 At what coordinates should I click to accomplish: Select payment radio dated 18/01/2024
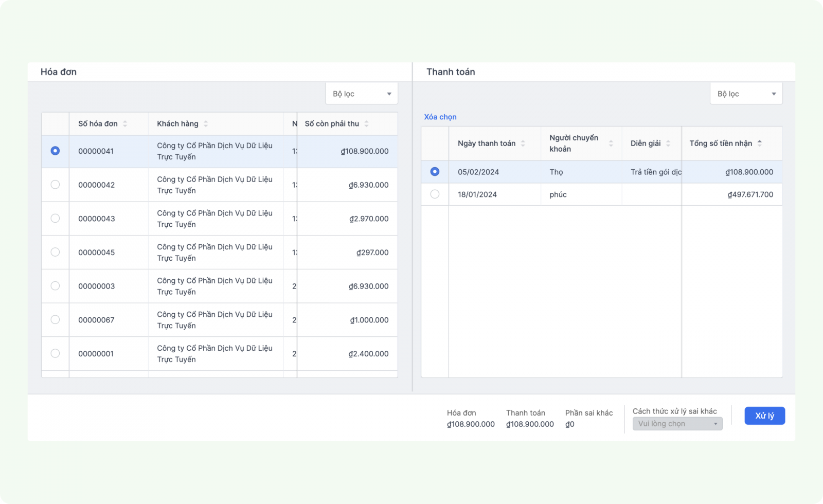coord(435,194)
